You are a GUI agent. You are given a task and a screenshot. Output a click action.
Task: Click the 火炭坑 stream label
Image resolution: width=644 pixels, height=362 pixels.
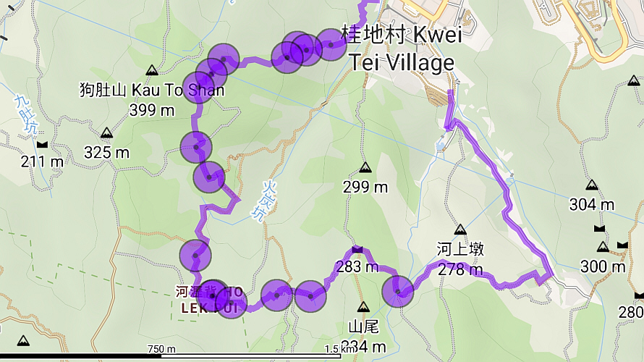pos(266,201)
